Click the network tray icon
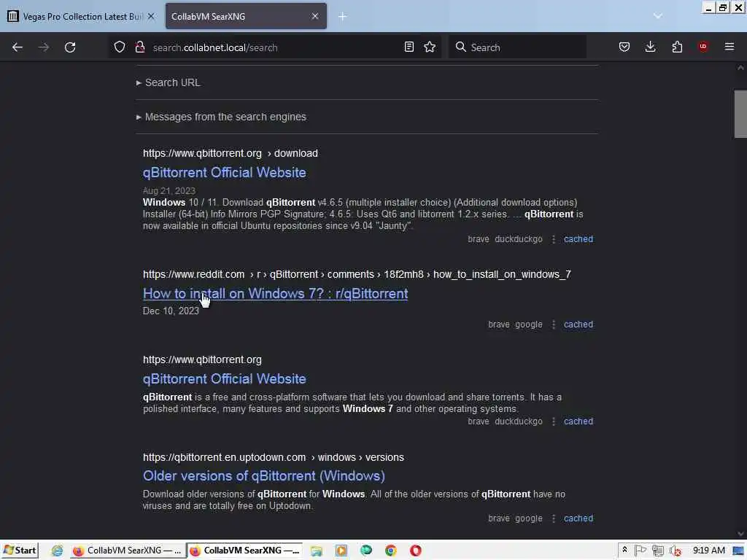 [x=658, y=551]
